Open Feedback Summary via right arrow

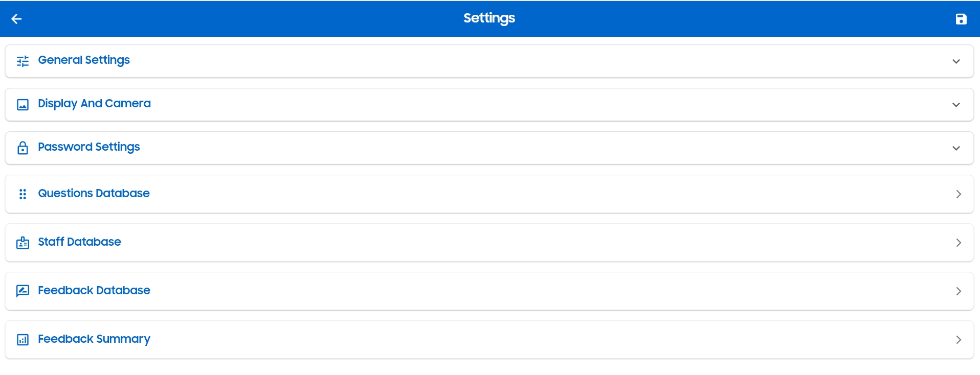coord(959,340)
